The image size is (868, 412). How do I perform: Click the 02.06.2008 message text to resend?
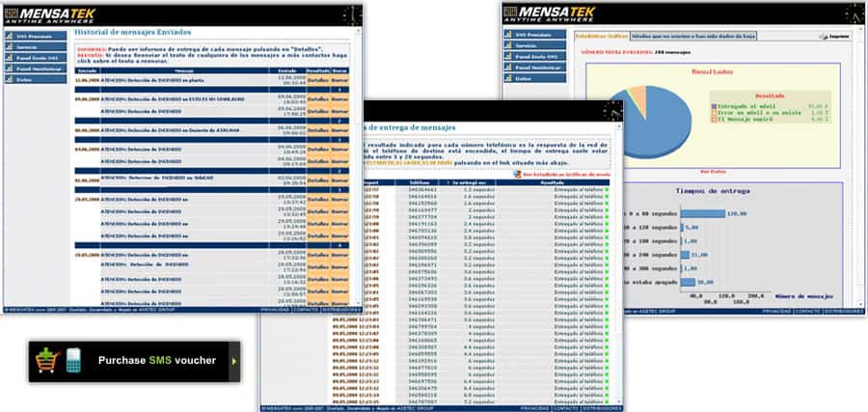pos(156,178)
